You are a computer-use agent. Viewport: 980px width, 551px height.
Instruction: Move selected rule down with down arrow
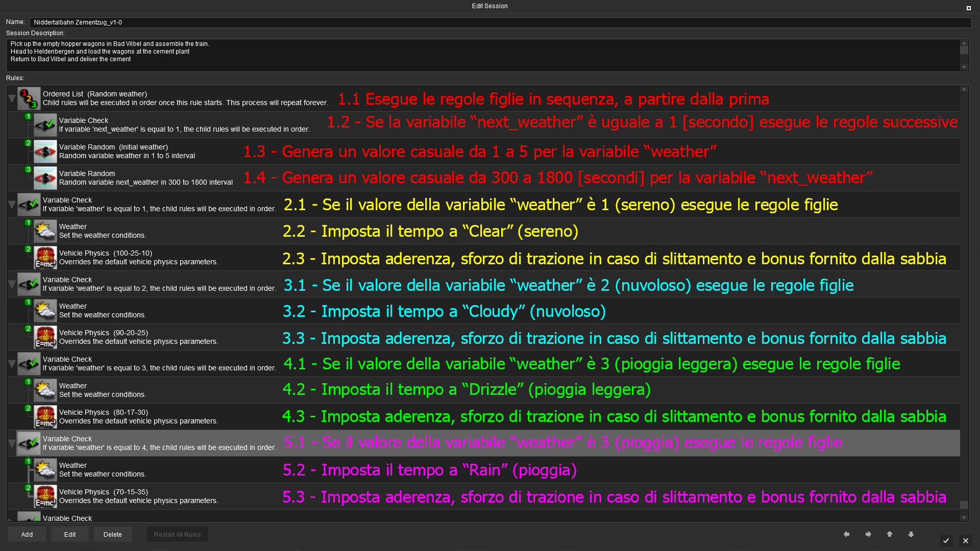coord(911,534)
